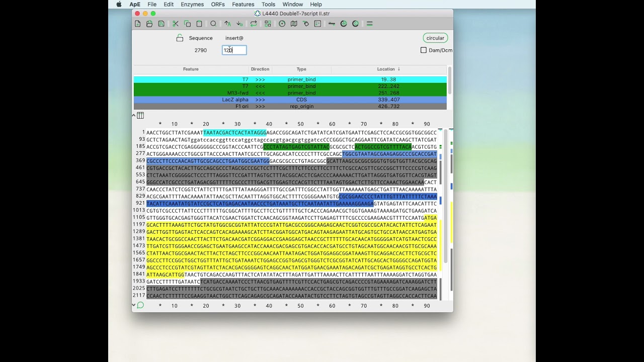The width and height of the screenshot is (644, 362).
Task: Select the M13-fwd primer_bind row
Action: click(x=290, y=93)
